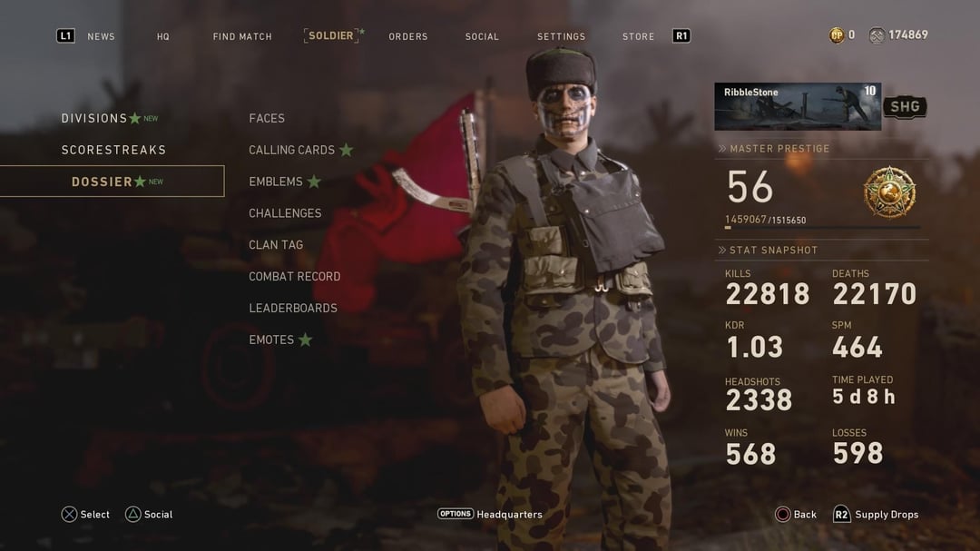Click the R1 bumper icon
980x551 pixels.
[681, 35]
